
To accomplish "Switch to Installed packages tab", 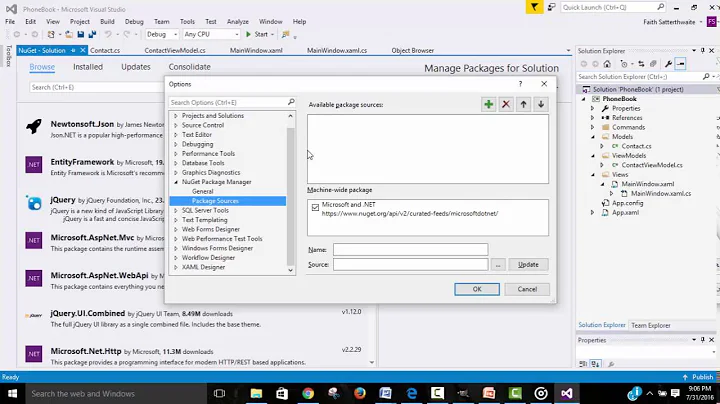I will 88,67.
